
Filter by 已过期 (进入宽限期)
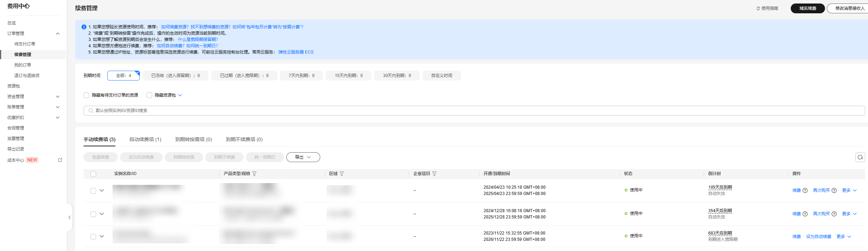244,76
